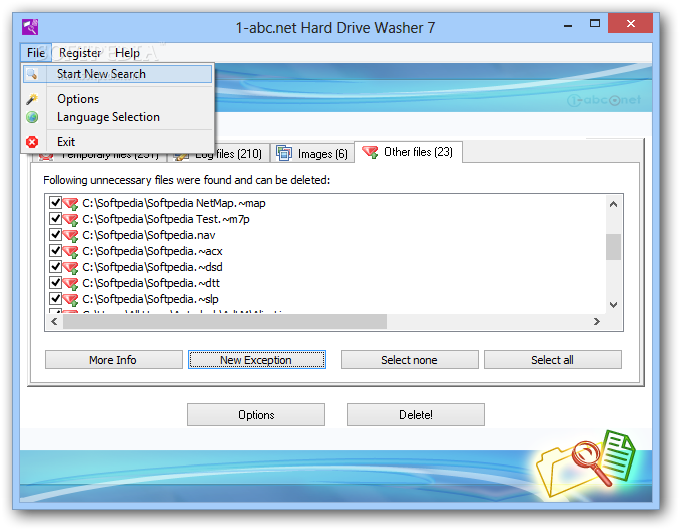This screenshot has width=680, height=530.
Task: Click the file list scroll down arrow
Action: click(613, 305)
